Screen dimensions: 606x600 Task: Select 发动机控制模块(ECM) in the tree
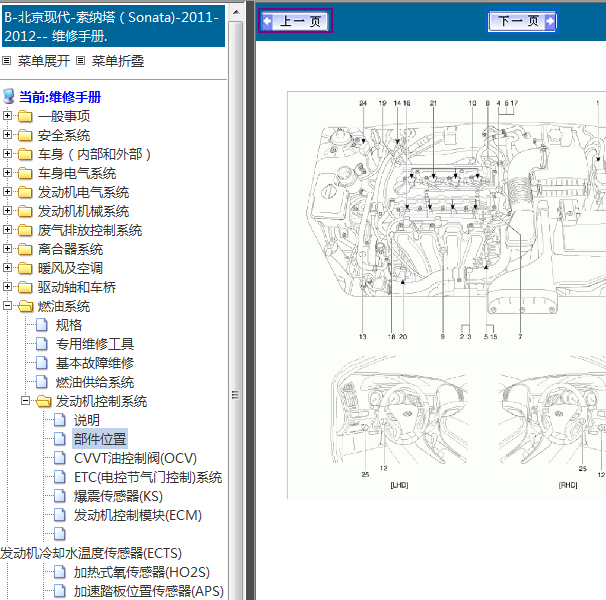(x=137, y=515)
